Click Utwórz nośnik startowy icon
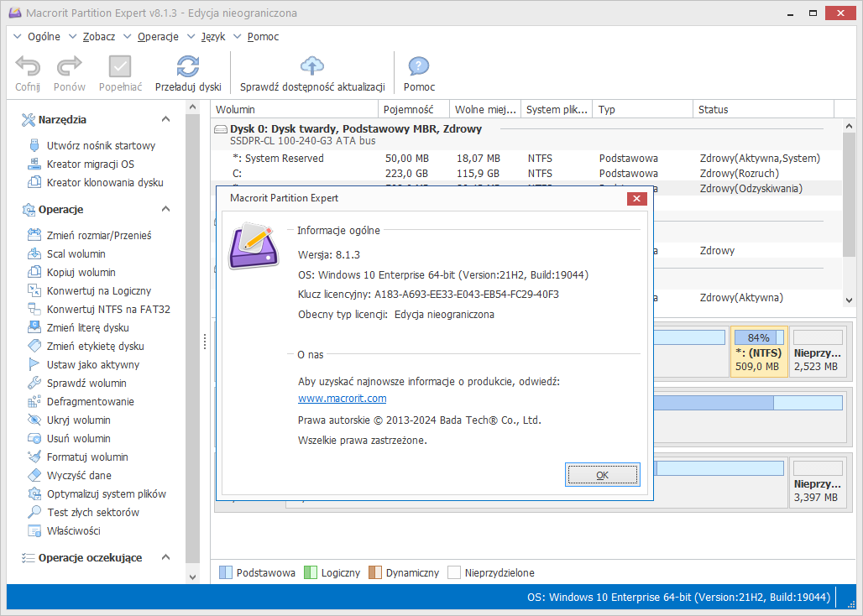 pyautogui.click(x=34, y=145)
